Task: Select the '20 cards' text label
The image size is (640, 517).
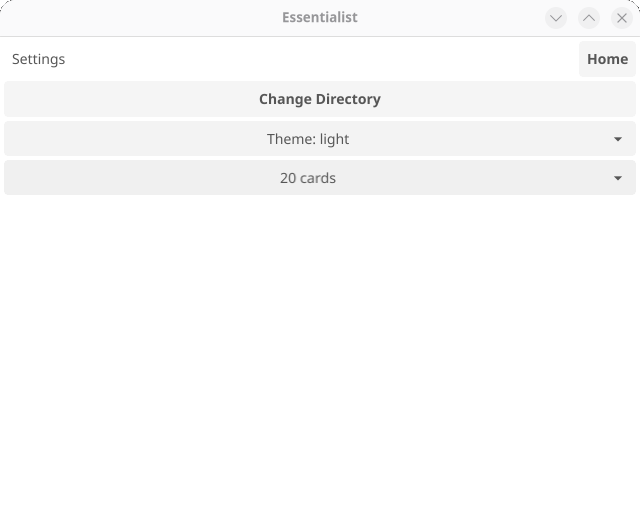Action: (308, 178)
